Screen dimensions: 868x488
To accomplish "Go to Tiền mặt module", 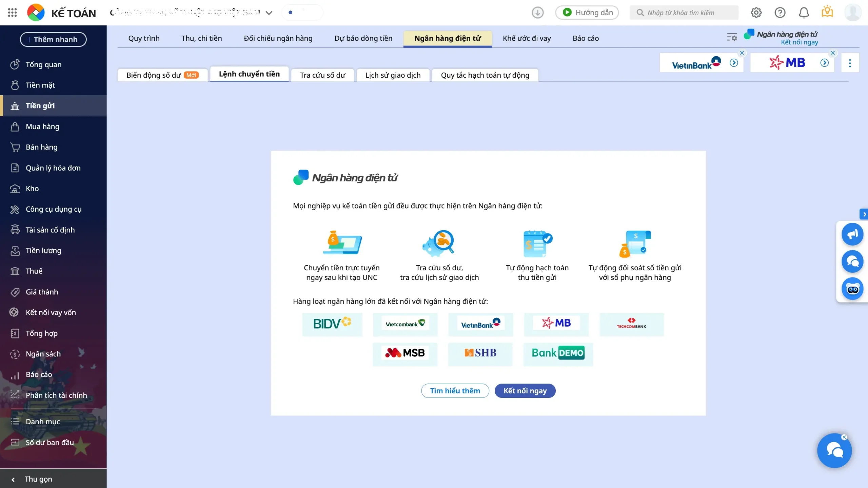I will click(53, 85).
